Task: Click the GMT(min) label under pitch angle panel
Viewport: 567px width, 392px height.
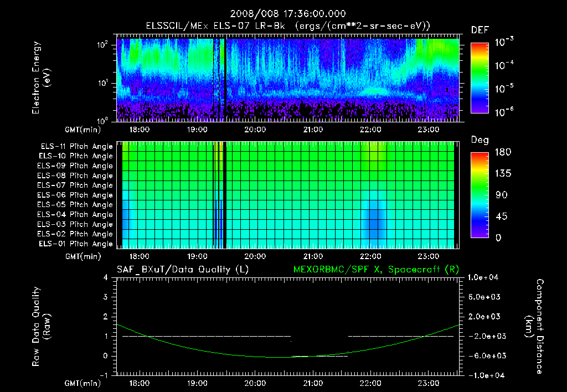Action: (x=83, y=257)
